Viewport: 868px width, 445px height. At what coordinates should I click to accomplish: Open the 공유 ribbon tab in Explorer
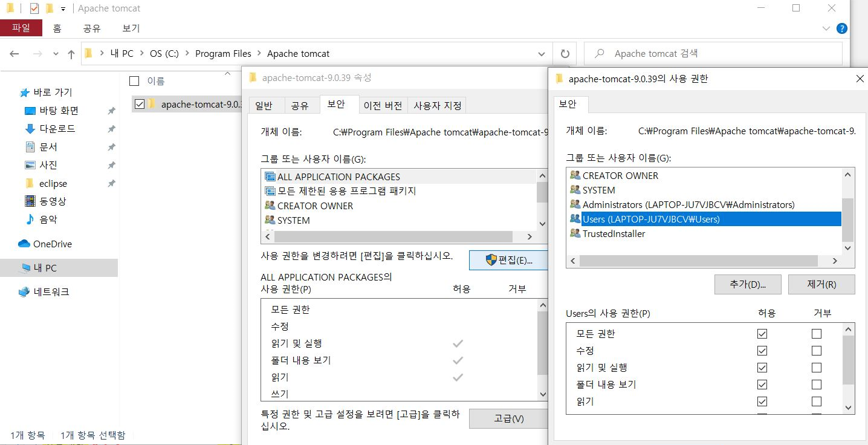[92, 28]
